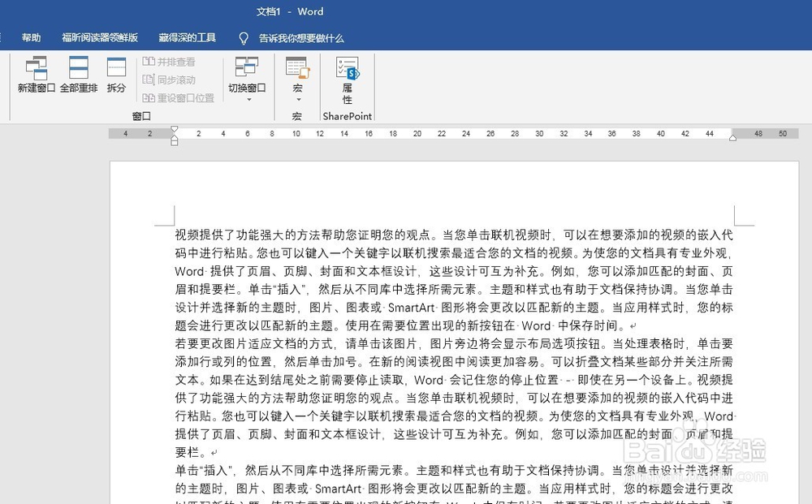Open the 切换窗口 switch windows dropdown
This screenshot has width=812, height=504.
coord(247,78)
